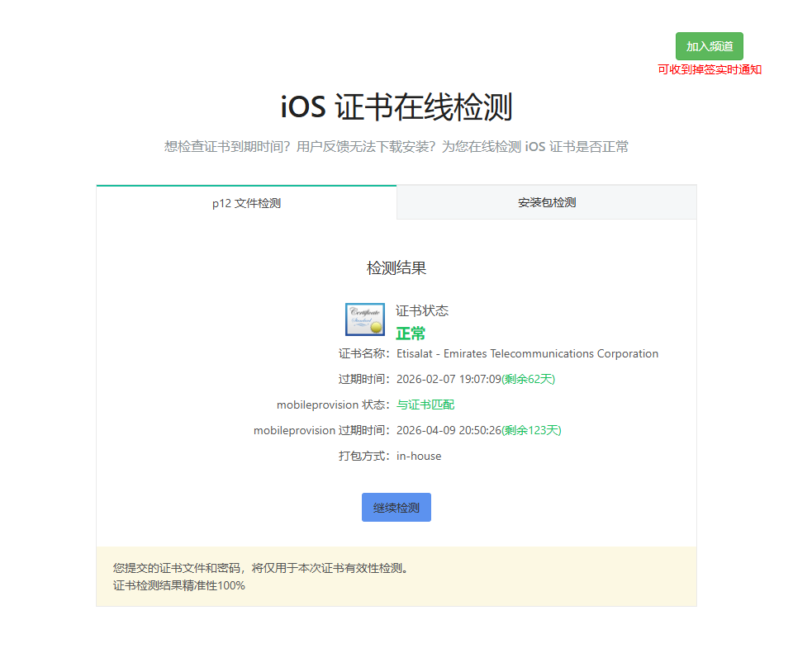Select the certificate seal thumbnail image

[363, 320]
